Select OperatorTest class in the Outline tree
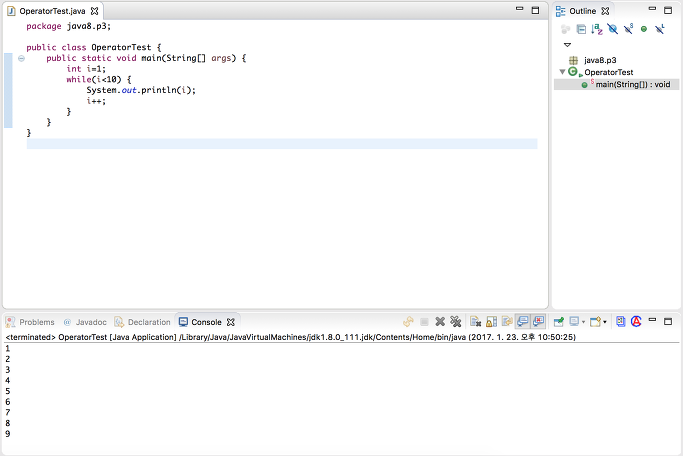The image size is (683, 456). [x=609, y=72]
